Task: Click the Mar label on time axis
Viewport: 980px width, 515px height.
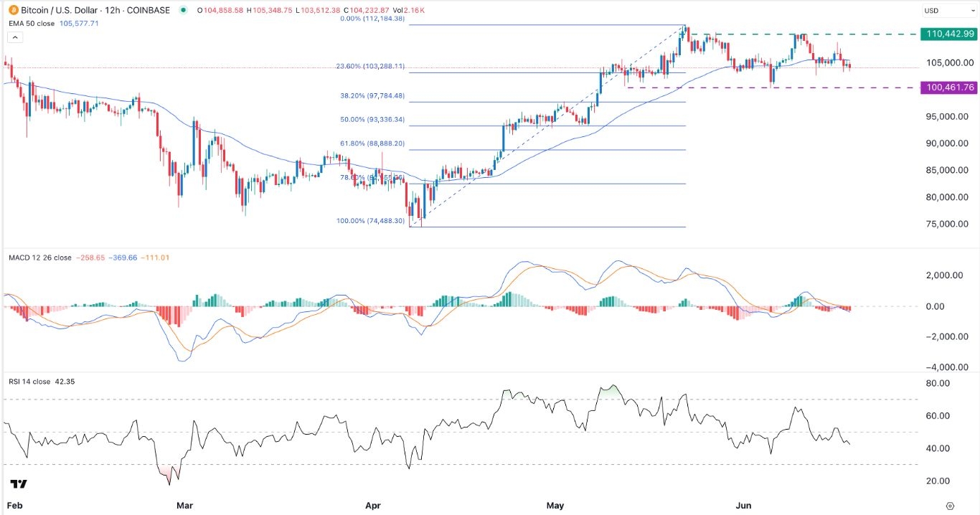Action: [184, 506]
